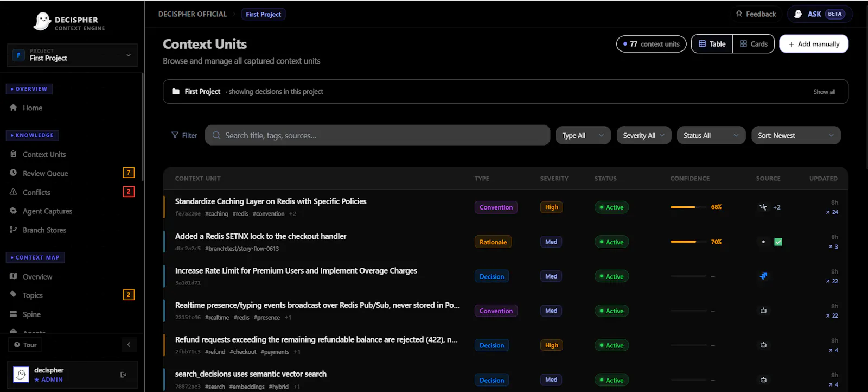Click the #caching tag
This screenshot has height=392, width=868.
pyautogui.click(x=216, y=214)
